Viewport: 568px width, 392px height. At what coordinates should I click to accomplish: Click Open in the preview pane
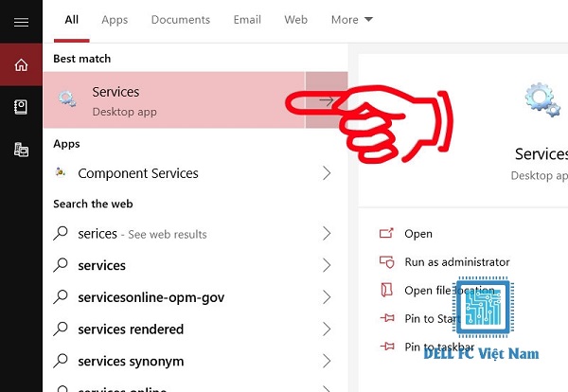418,234
